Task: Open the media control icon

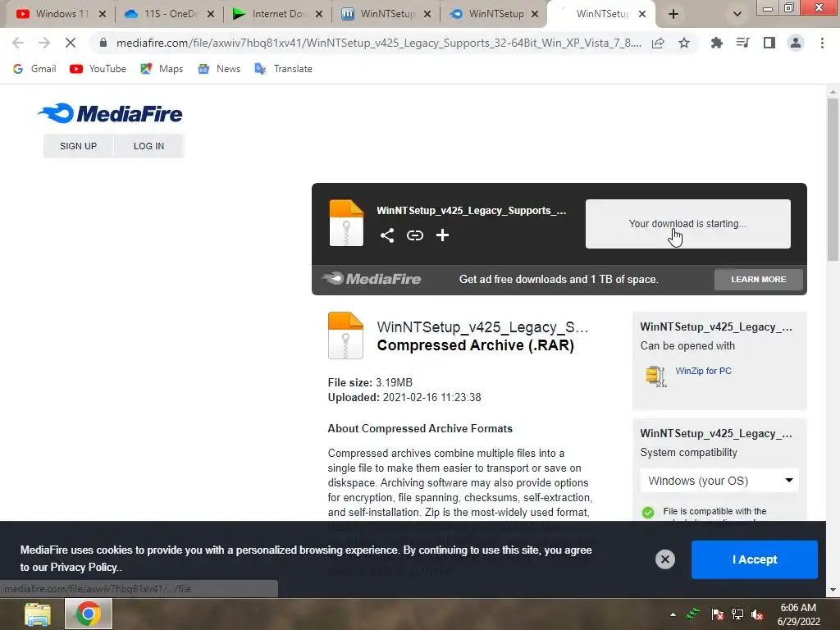Action: [x=742, y=43]
